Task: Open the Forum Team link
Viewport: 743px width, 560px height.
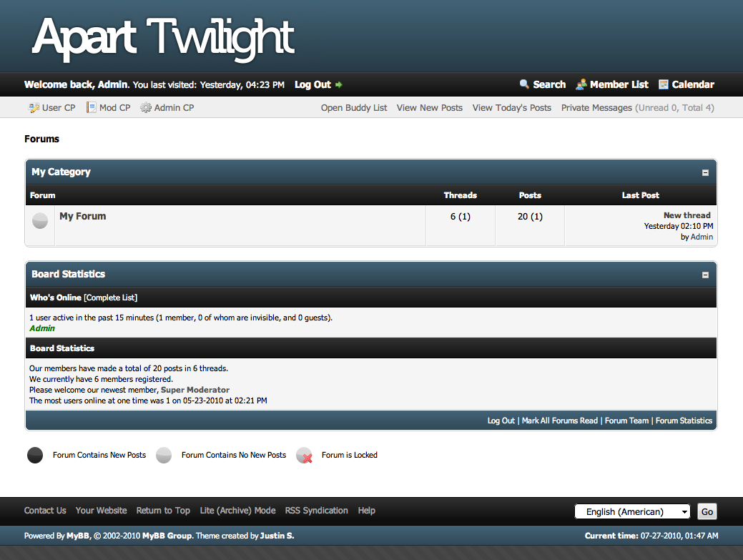Action: coord(626,421)
